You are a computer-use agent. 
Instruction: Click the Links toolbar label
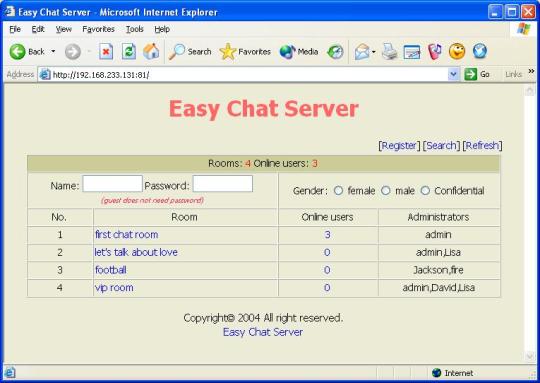tap(513, 74)
